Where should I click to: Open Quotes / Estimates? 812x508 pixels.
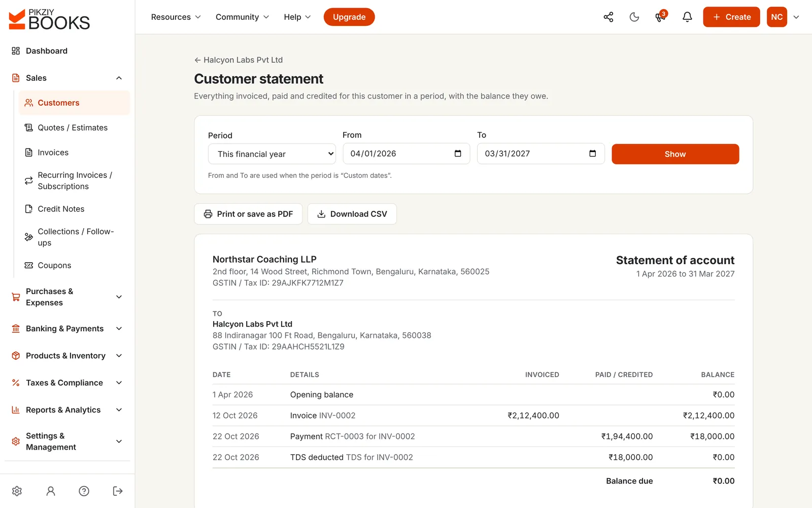(74, 128)
